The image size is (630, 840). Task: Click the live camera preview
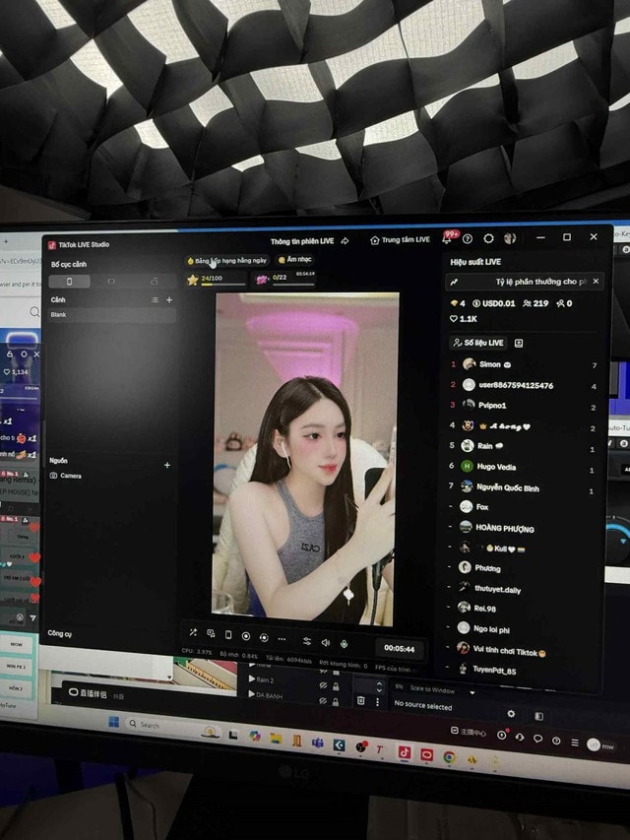(305, 458)
